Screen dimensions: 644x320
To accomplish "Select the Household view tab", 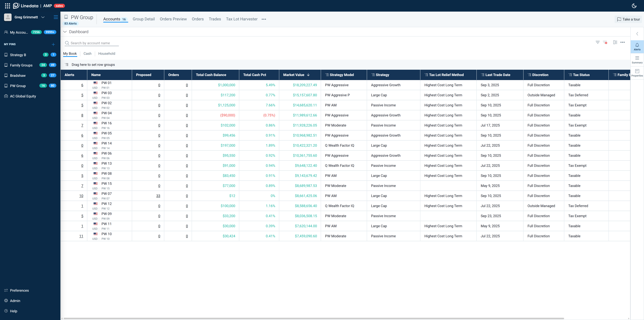I will pos(107,54).
